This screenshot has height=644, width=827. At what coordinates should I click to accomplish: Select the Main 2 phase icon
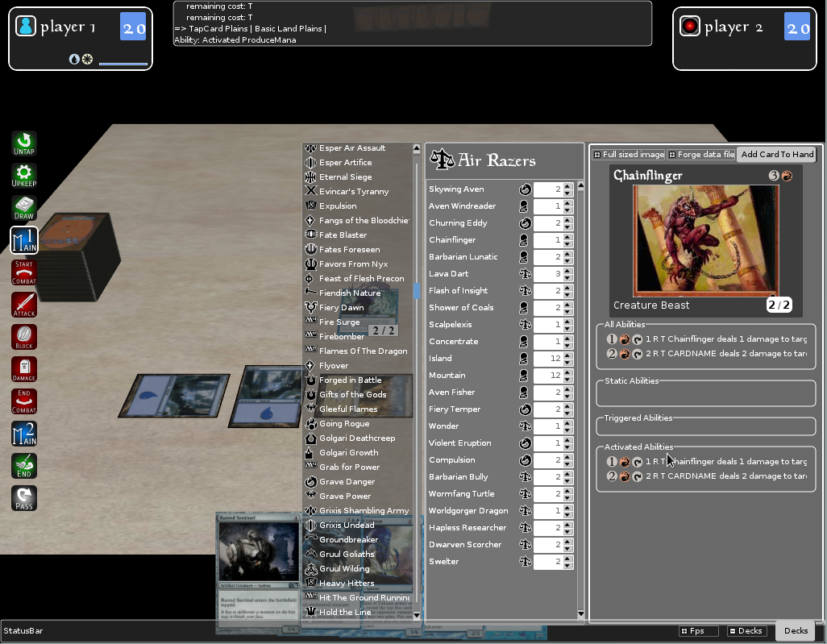(x=24, y=434)
